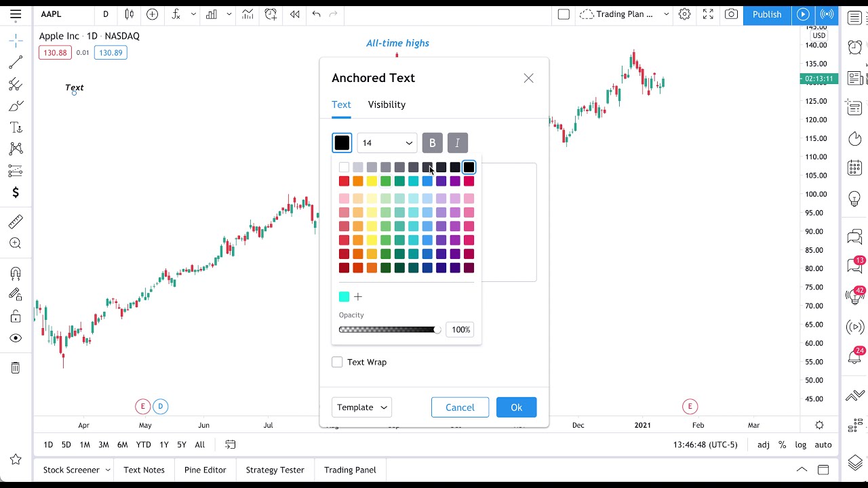868x488 pixels.
Task: Select the brush drawing tool
Action: point(16,106)
